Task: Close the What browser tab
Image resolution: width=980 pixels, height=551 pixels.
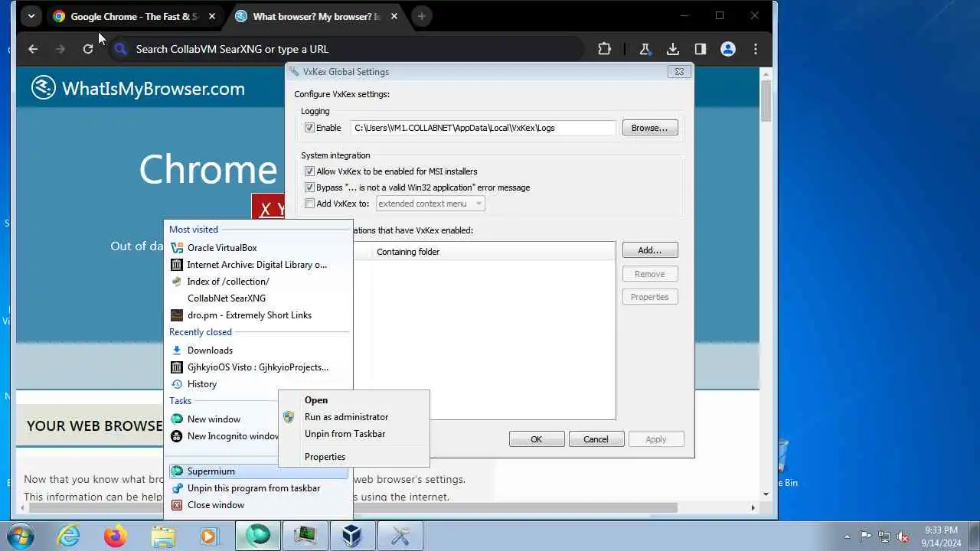Action: tap(394, 16)
